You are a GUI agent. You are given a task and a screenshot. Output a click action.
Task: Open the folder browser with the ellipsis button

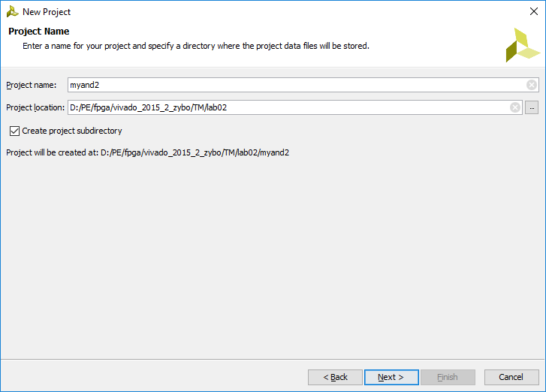(532, 107)
